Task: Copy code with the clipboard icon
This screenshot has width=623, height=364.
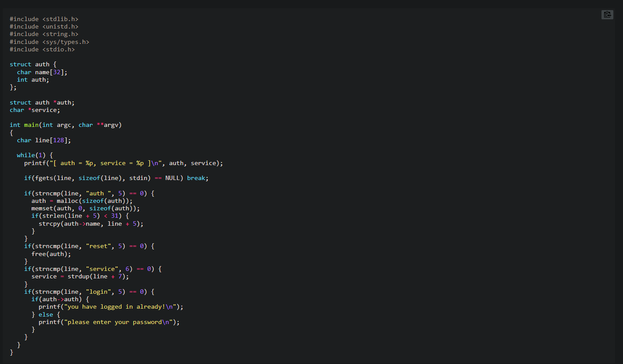Action: tap(607, 14)
